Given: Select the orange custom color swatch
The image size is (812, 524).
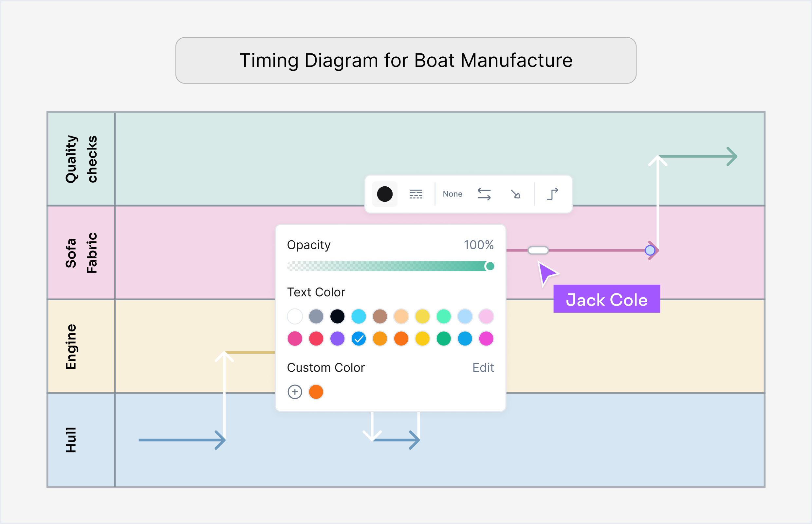Looking at the screenshot, I should coord(316,392).
